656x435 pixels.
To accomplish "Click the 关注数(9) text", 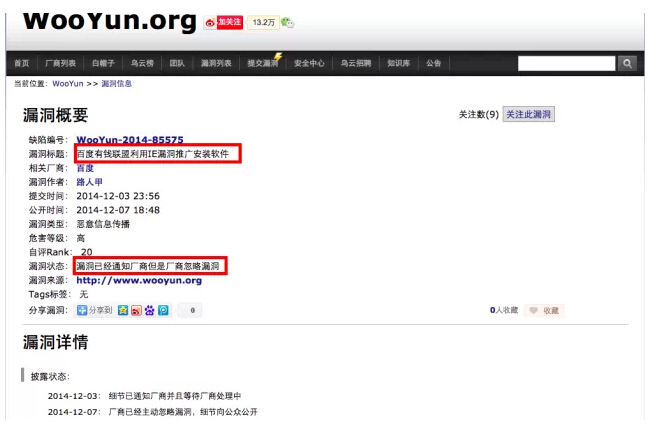I will [x=479, y=114].
